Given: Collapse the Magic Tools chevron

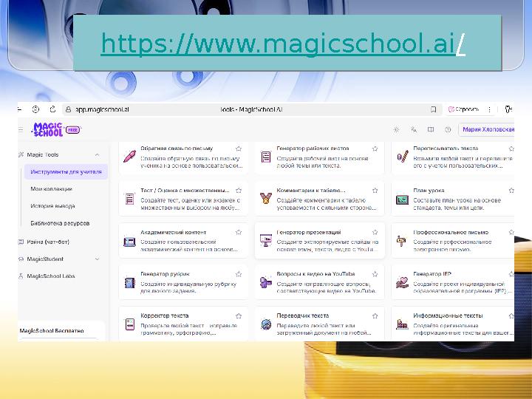Looking at the screenshot, I should tap(97, 154).
